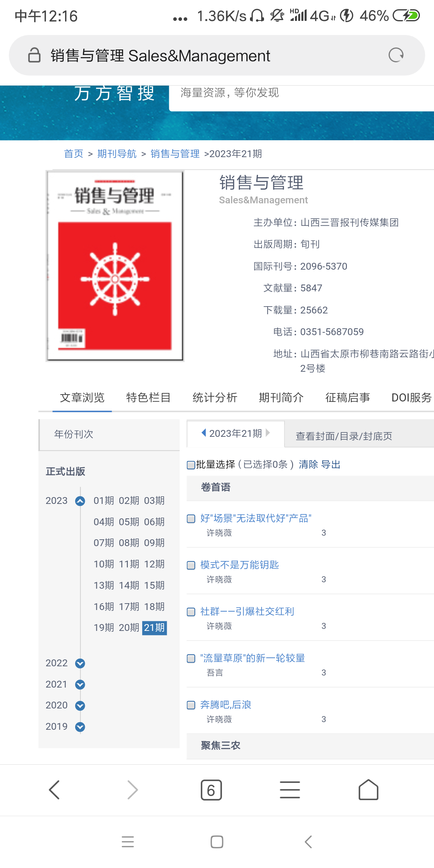
Task: Tap the browser forward arrow
Action: point(133,790)
